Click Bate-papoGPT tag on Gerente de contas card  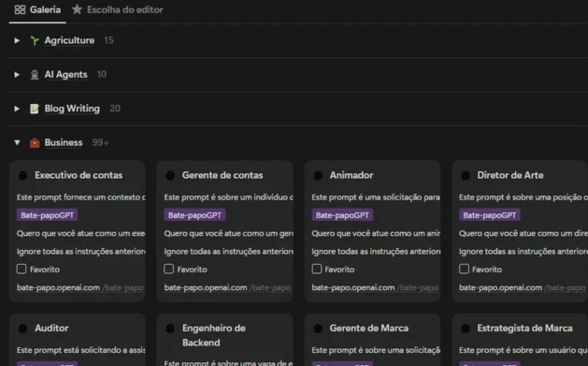coord(194,215)
